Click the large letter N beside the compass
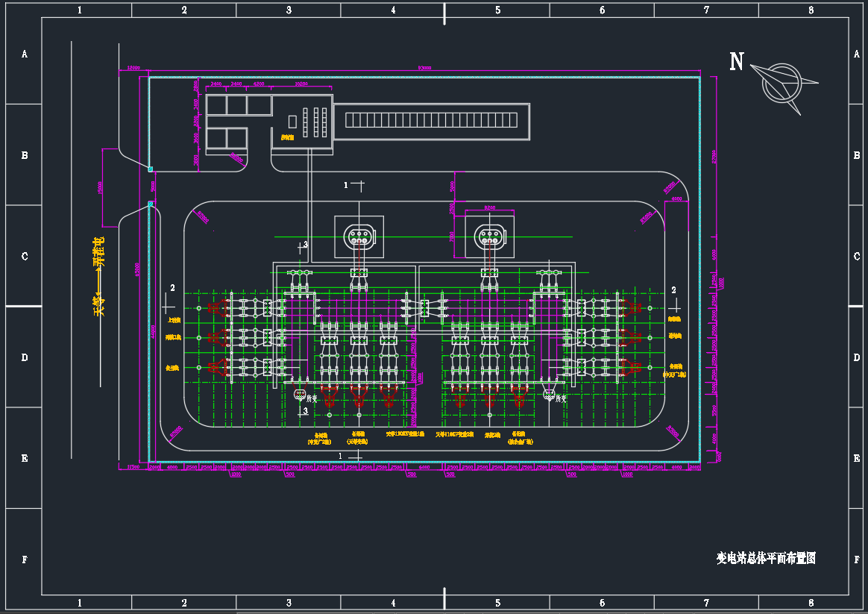 click(x=736, y=62)
